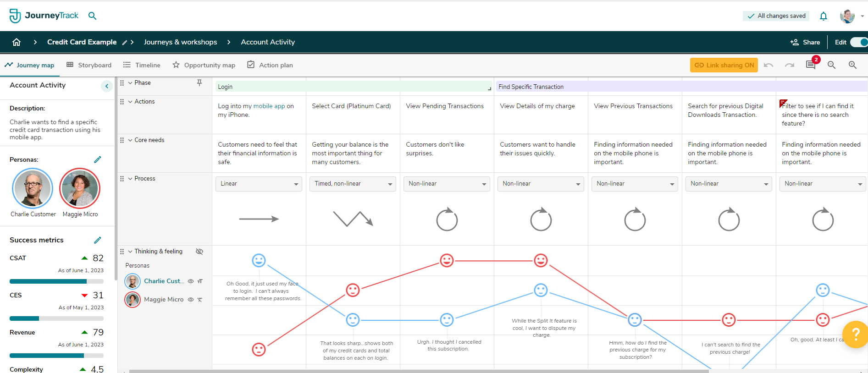The width and height of the screenshot is (868, 373).
Task: Grab the Phase row drag handle
Action: 122,83
